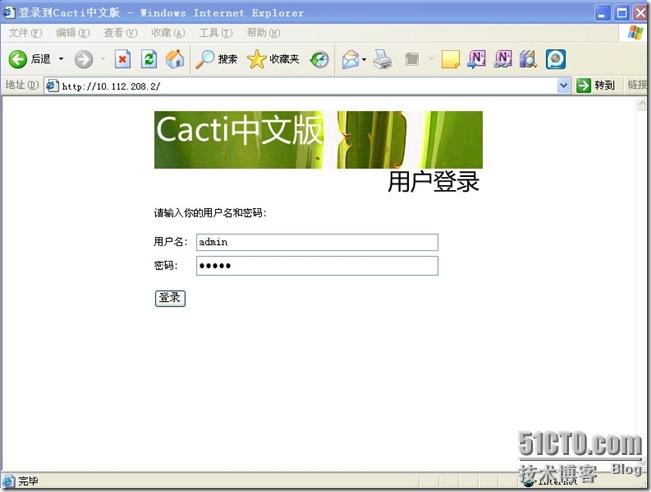Screen dimensions: 651x492
Task: Click the Stop page loading icon
Action: pyautogui.click(x=122, y=59)
